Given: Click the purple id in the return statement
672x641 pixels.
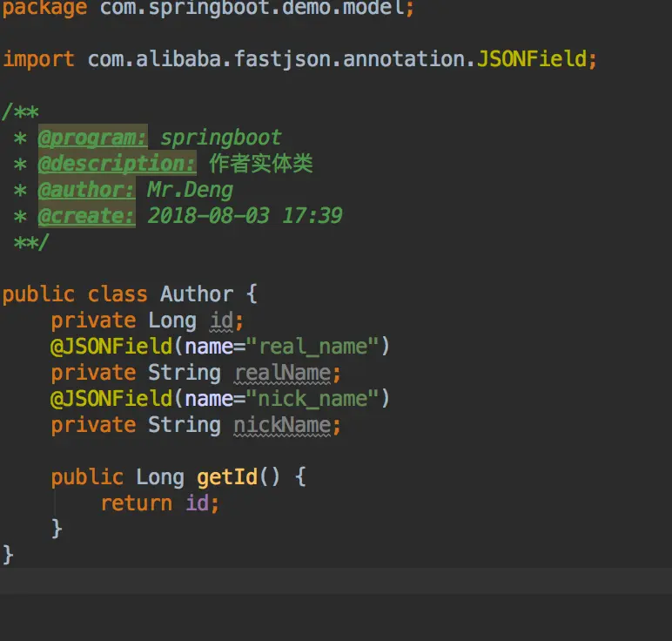Looking at the screenshot, I should [197, 503].
